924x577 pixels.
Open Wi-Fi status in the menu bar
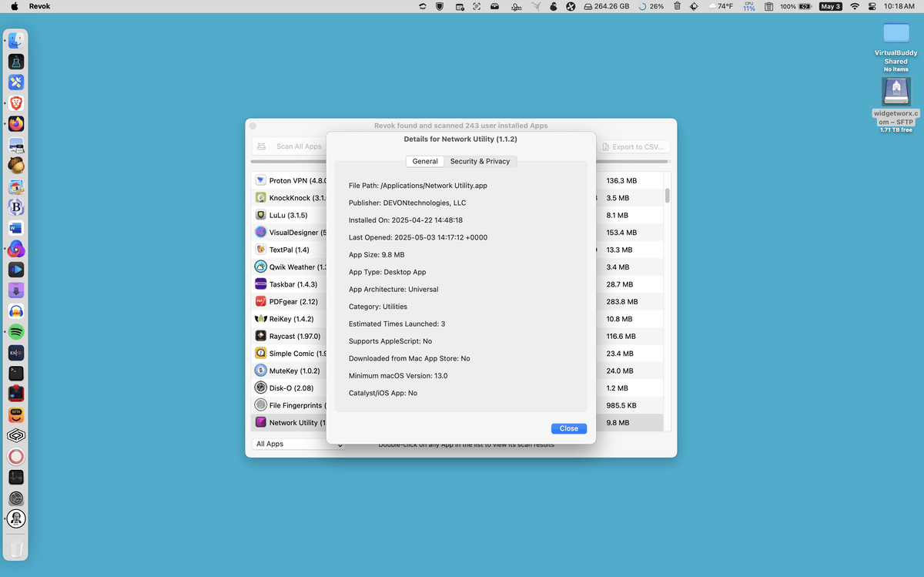[x=854, y=6]
